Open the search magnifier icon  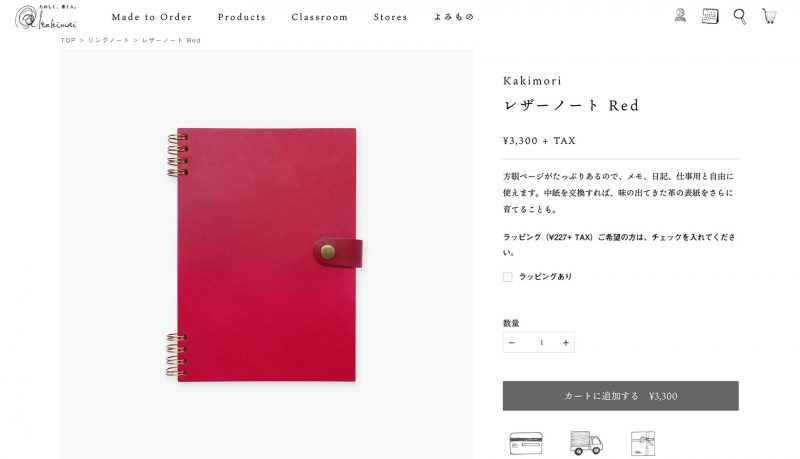click(x=739, y=16)
